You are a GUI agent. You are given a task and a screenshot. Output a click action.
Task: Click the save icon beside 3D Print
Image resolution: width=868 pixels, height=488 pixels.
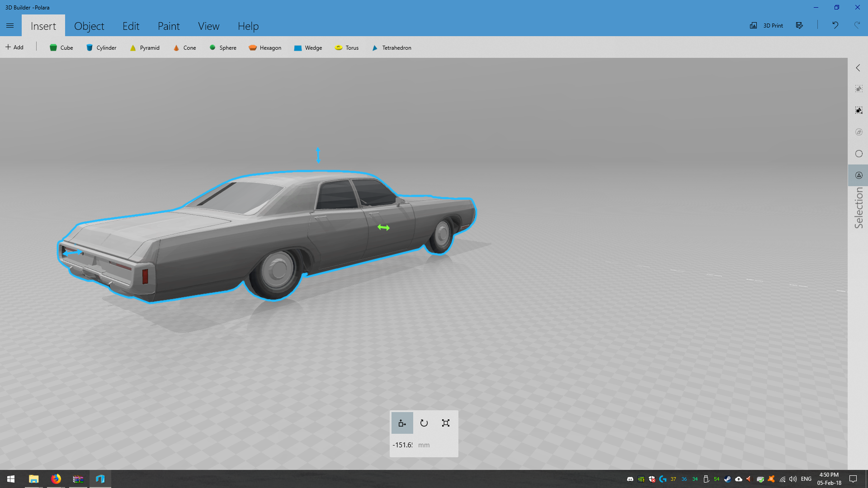pos(799,25)
